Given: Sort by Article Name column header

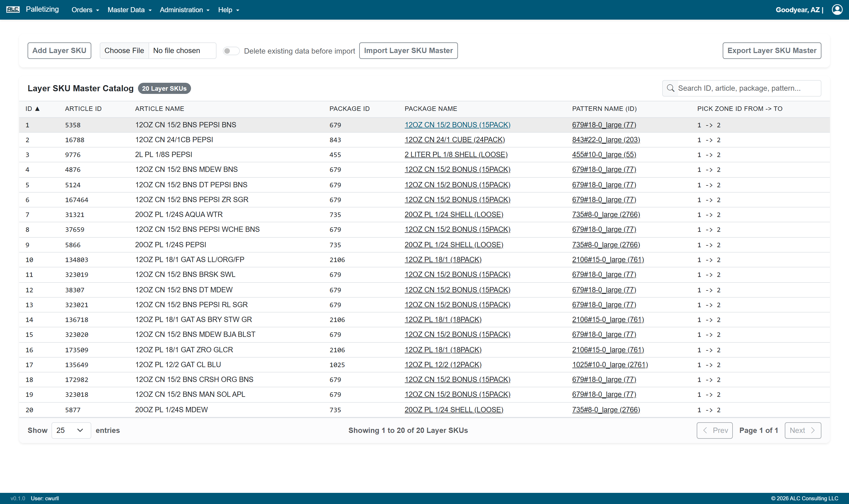Looking at the screenshot, I should pyautogui.click(x=160, y=109).
